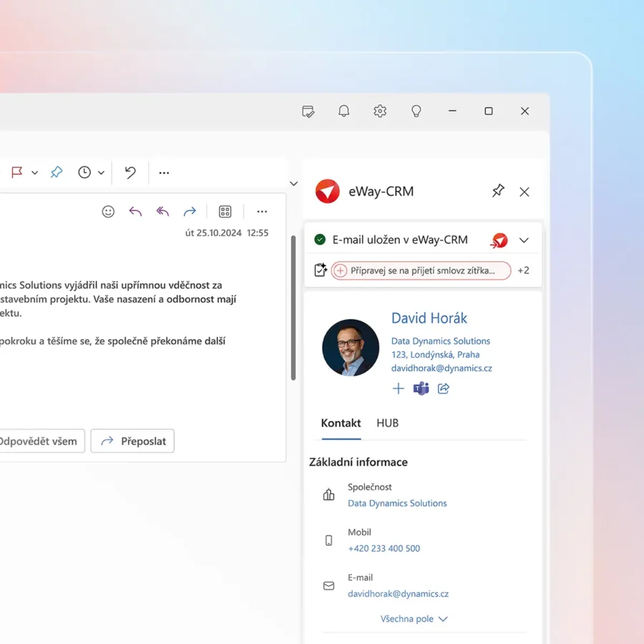Image resolution: width=644 pixels, height=644 pixels.
Task: Open the My Day tasks icon in title bar
Action: 308,112
